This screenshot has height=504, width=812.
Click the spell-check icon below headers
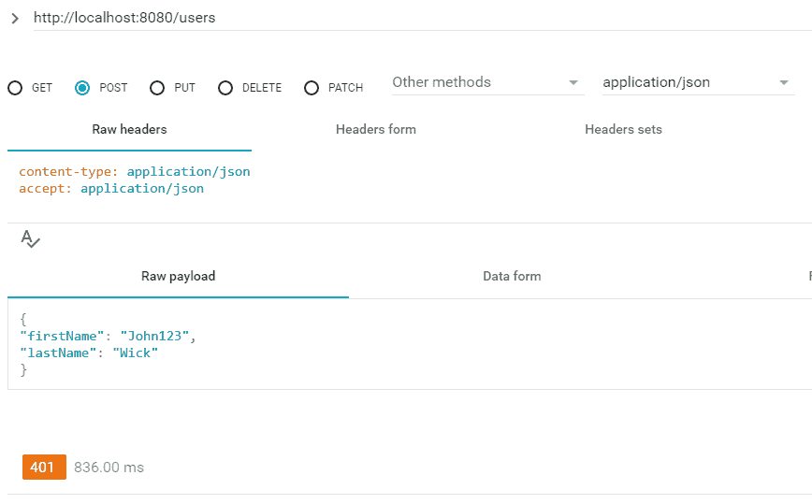pyautogui.click(x=30, y=238)
